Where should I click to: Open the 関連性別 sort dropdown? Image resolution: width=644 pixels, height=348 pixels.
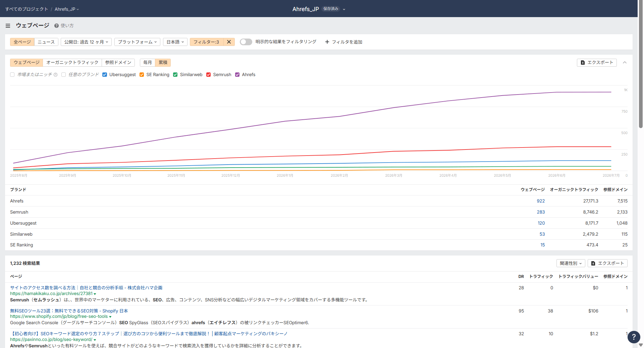(571, 264)
